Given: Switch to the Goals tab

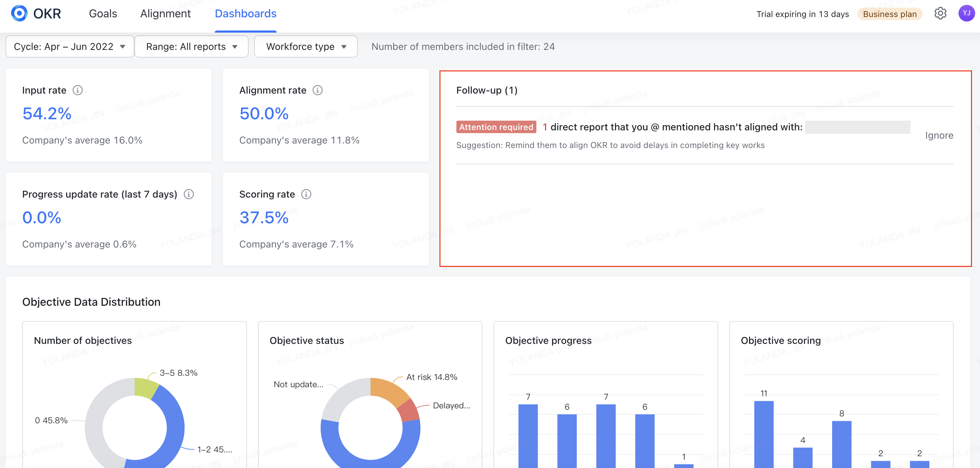Looking at the screenshot, I should point(103,14).
